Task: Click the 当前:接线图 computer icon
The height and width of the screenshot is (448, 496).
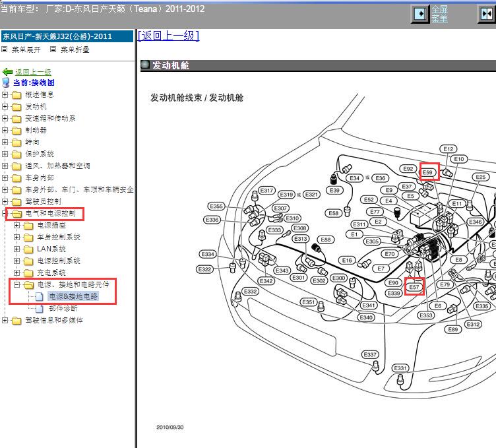Action: point(6,82)
